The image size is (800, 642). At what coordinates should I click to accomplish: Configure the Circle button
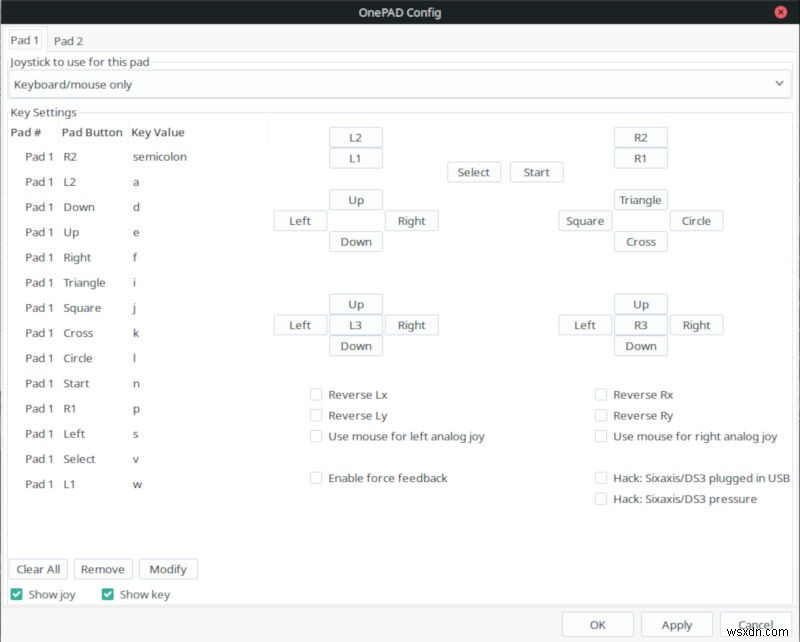[696, 221]
